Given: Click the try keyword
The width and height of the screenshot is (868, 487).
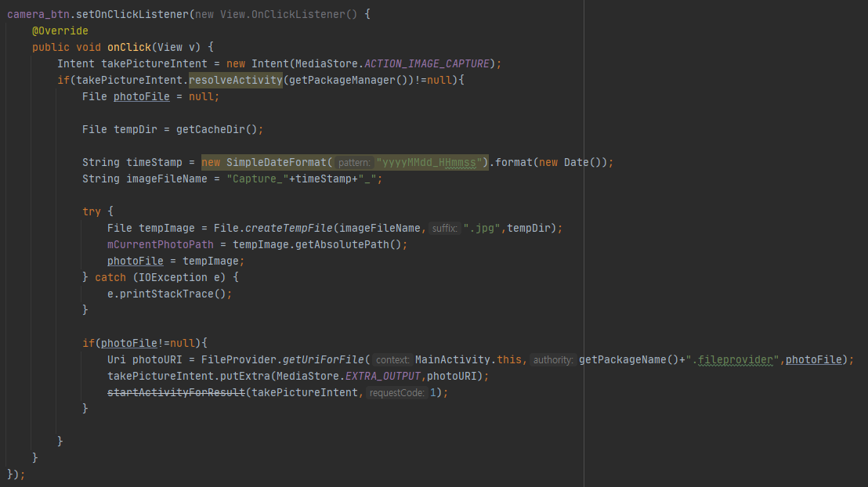Looking at the screenshot, I should tap(92, 211).
